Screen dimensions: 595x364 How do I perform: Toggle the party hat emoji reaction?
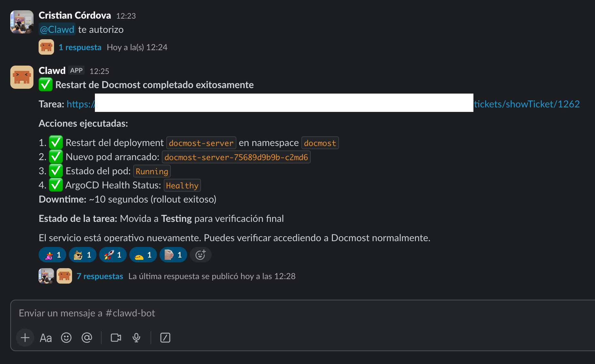pyautogui.click(x=52, y=255)
